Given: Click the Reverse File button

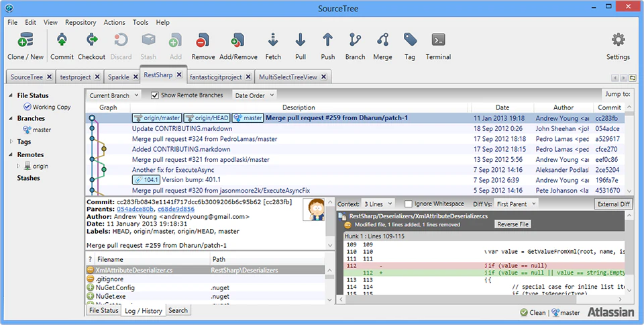Looking at the screenshot, I should [x=513, y=224].
